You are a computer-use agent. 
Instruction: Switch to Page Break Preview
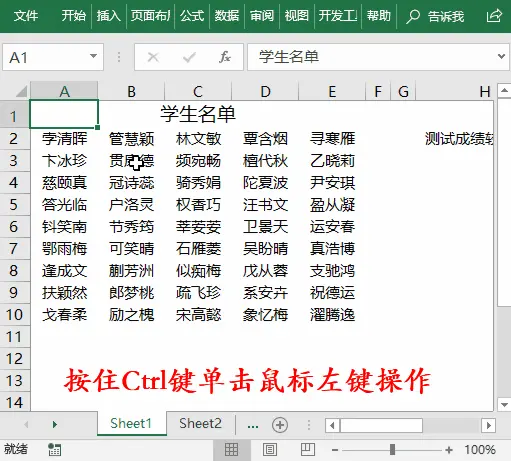[308, 450]
